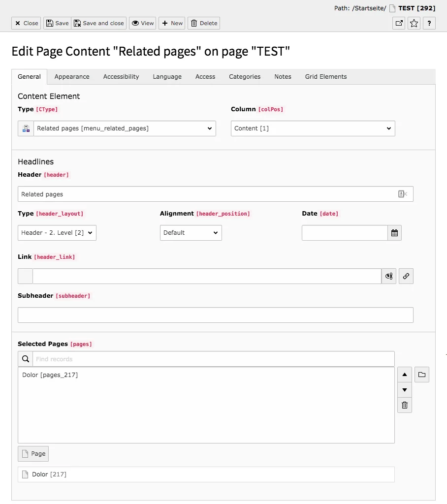Change Column from Content [1] dropdown
Image resolution: width=447 pixels, height=504 pixels.
point(313,128)
